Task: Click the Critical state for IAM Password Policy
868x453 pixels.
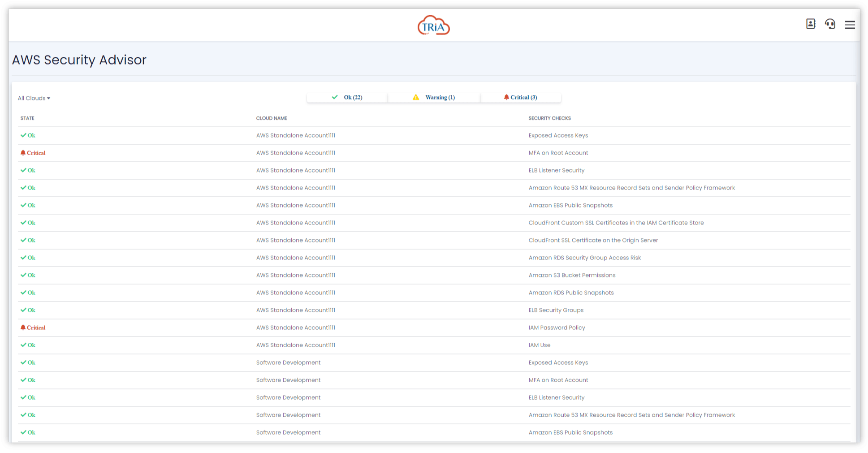Action: [33, 328]
